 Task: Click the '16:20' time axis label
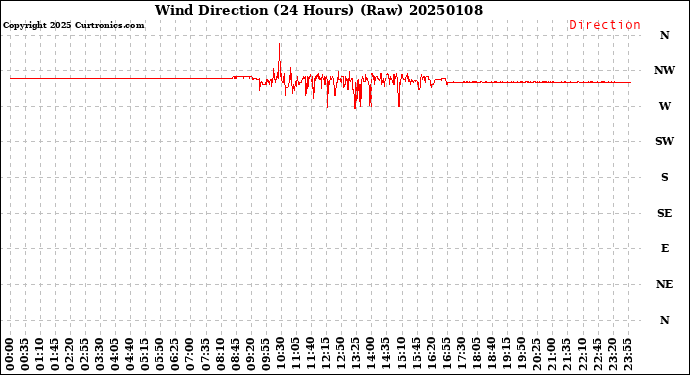[x=431, y=354]
